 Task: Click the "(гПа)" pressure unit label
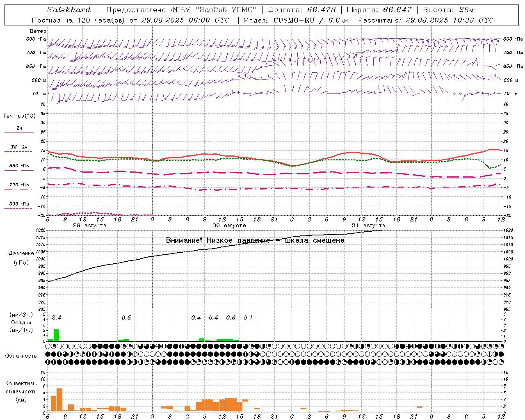pyautogui.click(x=21, y=263)
